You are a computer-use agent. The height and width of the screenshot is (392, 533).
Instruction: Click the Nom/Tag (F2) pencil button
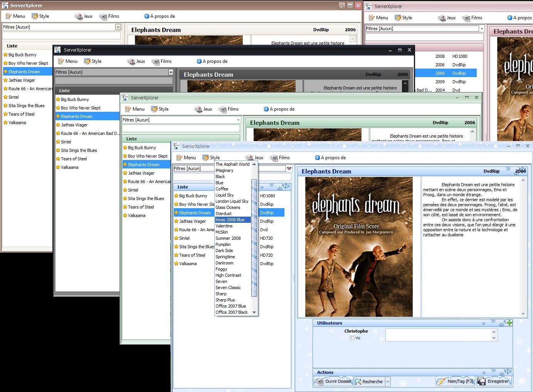pyautogui.click(x=455, y=381)
